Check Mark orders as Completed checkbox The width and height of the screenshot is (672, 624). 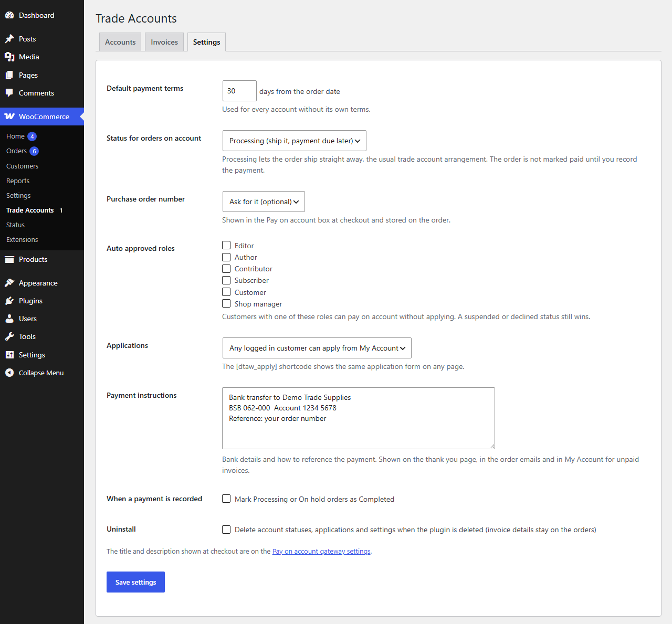[x=226, y=499]
